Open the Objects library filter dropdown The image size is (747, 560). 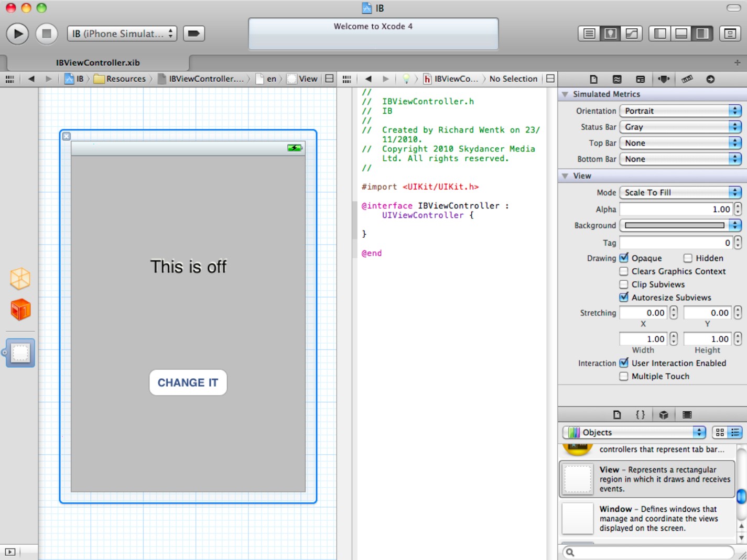tap(634, 432)
